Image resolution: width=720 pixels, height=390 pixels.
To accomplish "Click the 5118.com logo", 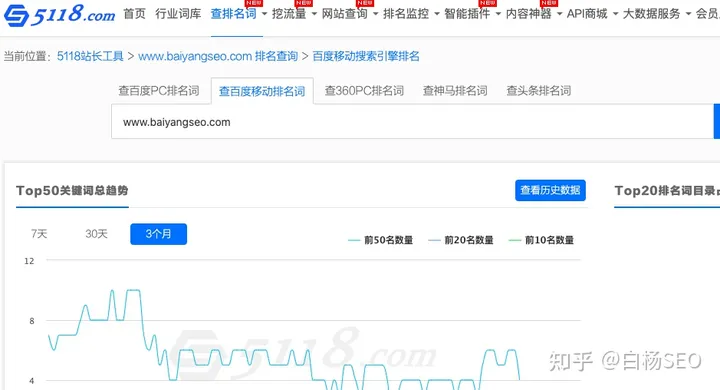I will [59, 15].
